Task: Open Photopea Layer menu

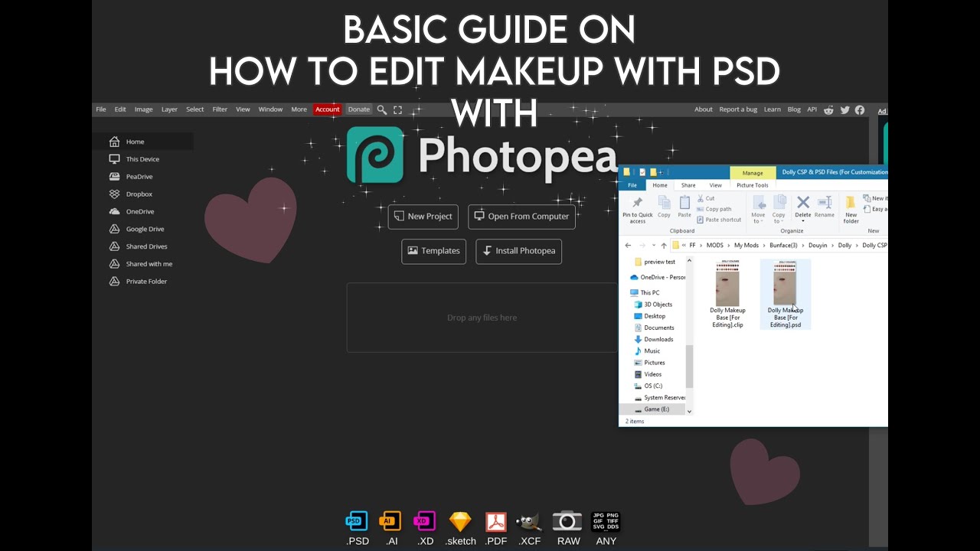Action: click(169, 109)
